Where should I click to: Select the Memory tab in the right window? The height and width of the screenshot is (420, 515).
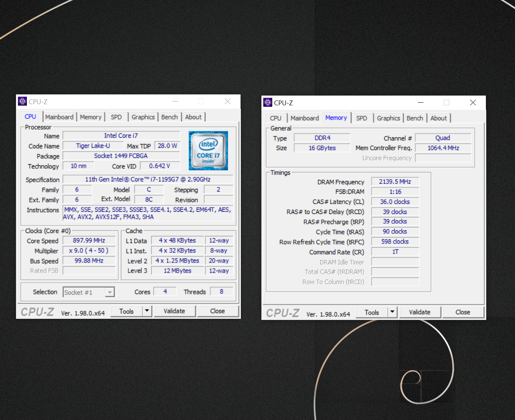tap(336, 118)
